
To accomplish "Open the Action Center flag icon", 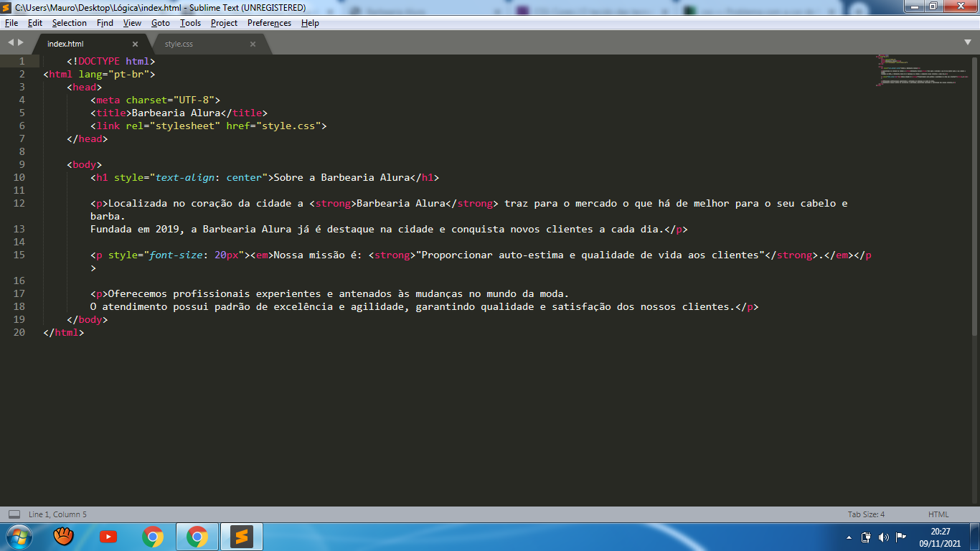I will point(901,537).
